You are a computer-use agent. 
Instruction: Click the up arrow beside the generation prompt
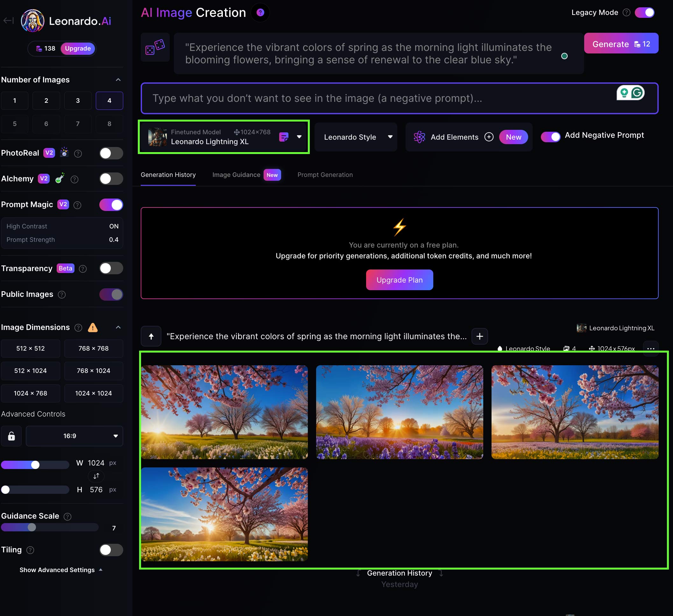tap(151, 336)
